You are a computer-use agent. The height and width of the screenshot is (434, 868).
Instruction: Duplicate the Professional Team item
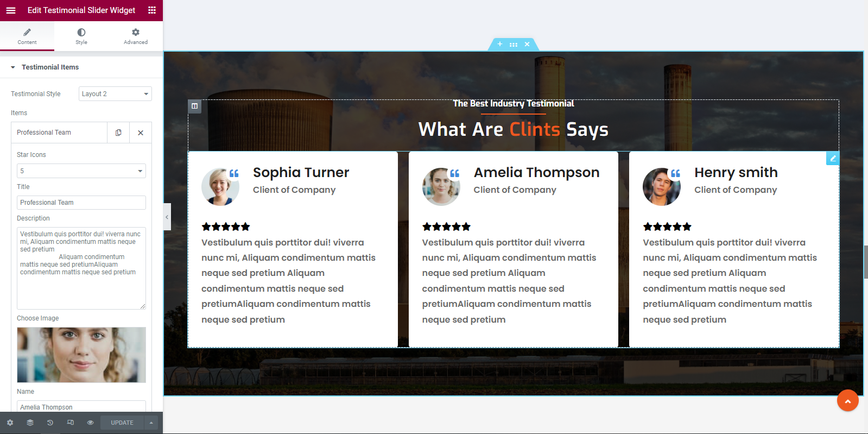coord(118,133)
